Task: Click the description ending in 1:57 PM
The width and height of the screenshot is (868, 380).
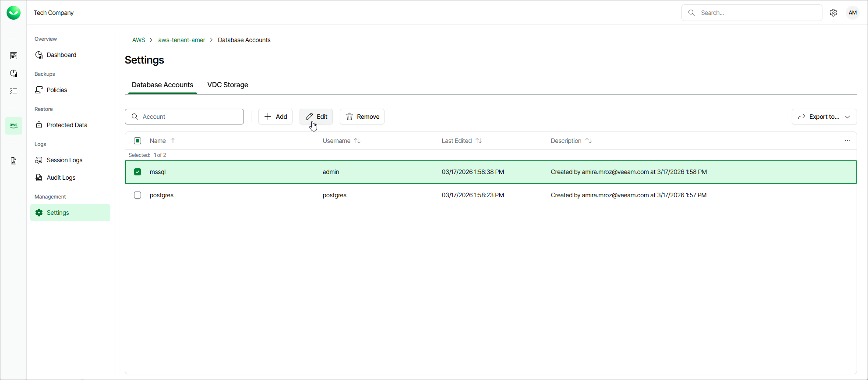Action: tap(629, 195)
